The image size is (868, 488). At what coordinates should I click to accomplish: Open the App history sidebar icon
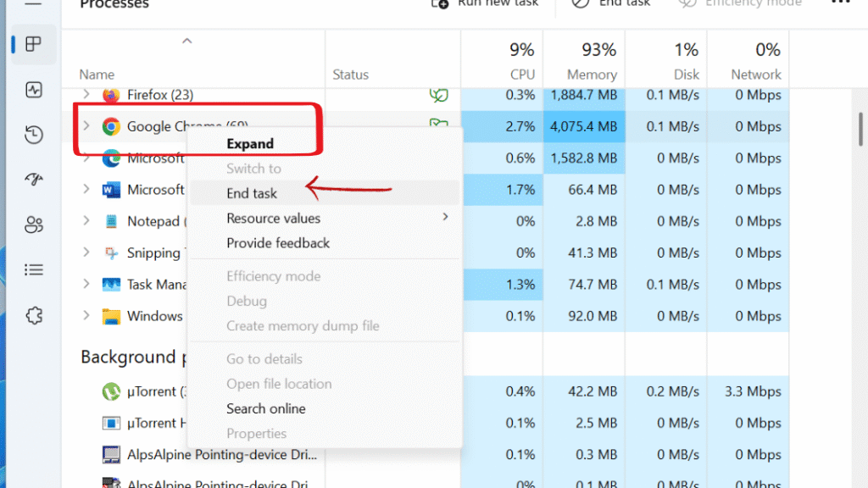click(34, 135)
